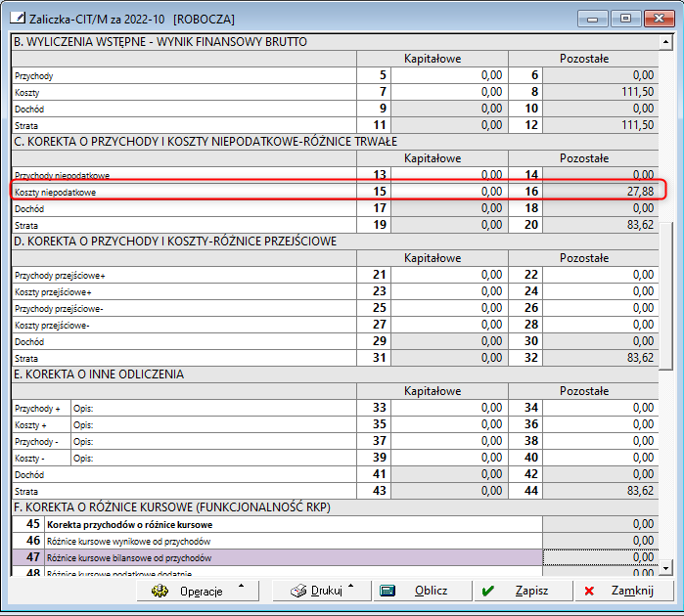Select field 34 Pozostałe value
Viewport: 684px width, 616px height.
pos(600,408)
